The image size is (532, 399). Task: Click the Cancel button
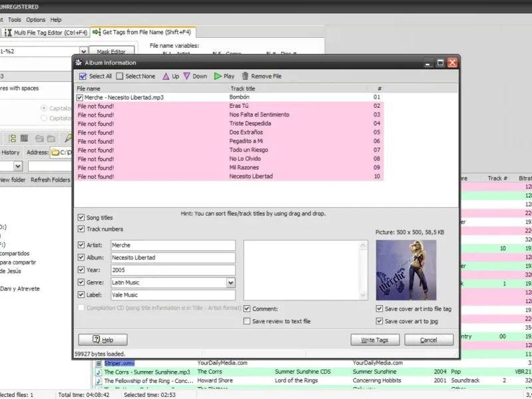429,340
